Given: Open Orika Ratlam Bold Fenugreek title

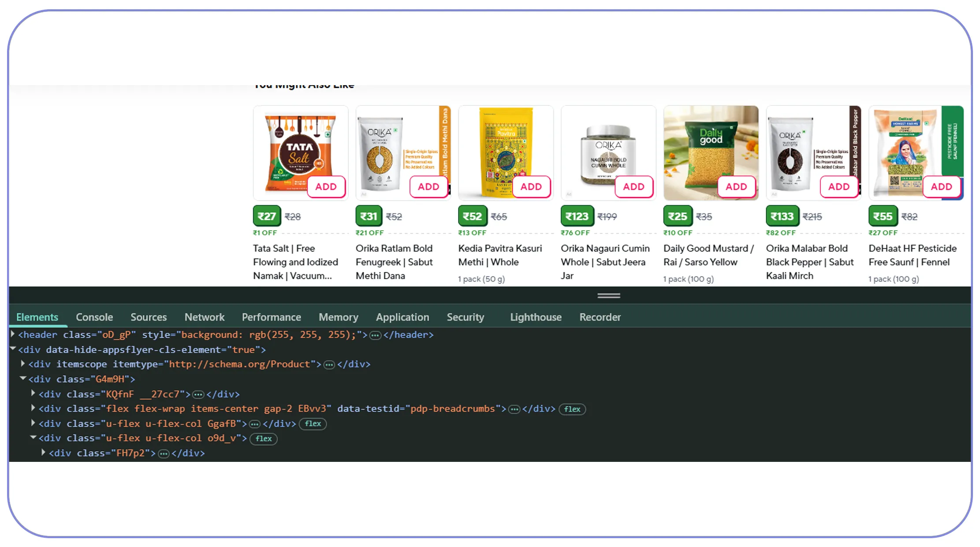Looking at the screenshot, I should tap(394, 262).
